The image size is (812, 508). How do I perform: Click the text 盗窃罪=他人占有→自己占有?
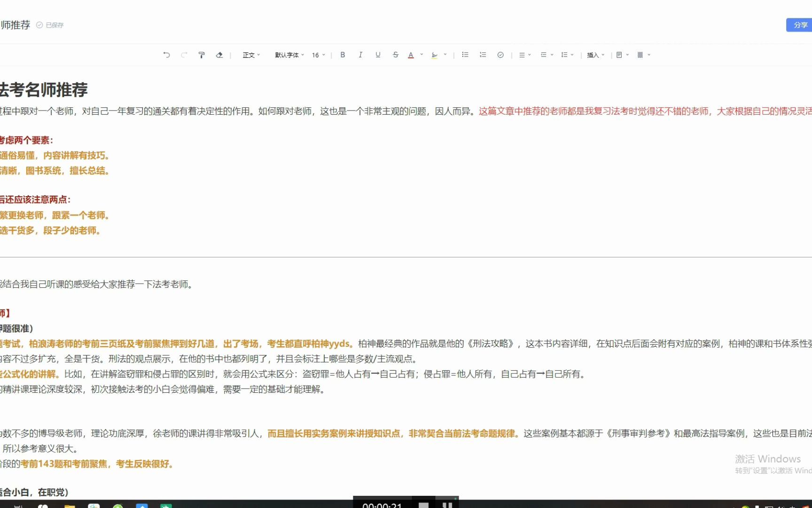click(359, 374)
